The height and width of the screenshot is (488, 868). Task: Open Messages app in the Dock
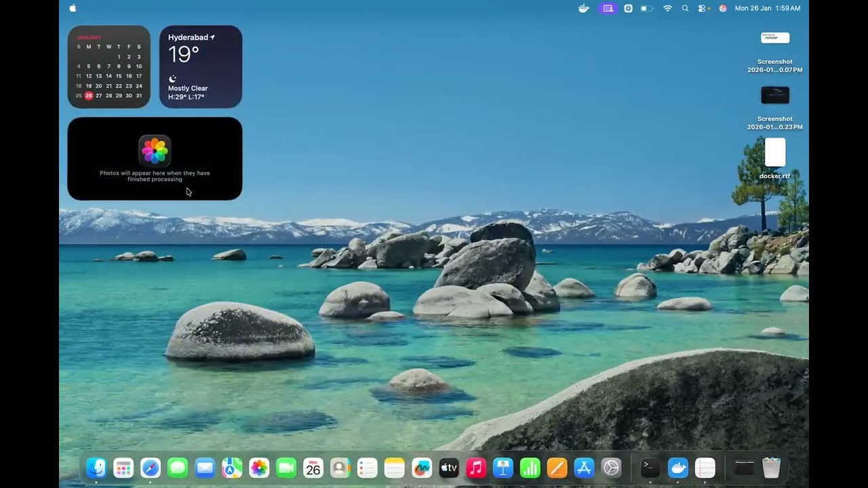tap(178, 468)
